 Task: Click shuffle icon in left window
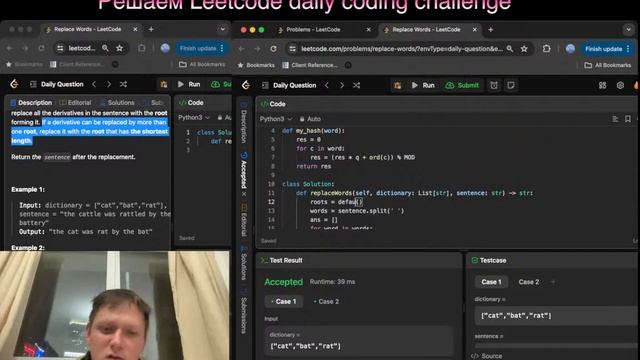[x=123, y=84]
